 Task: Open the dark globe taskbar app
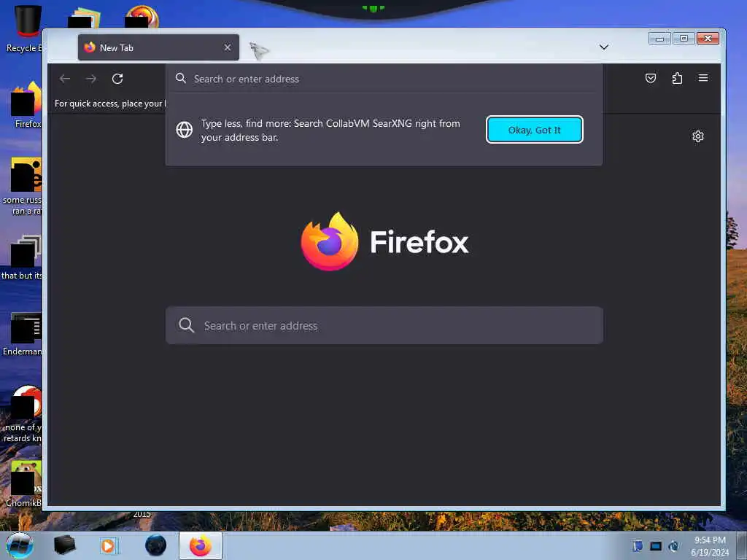(x=156, y=545)
